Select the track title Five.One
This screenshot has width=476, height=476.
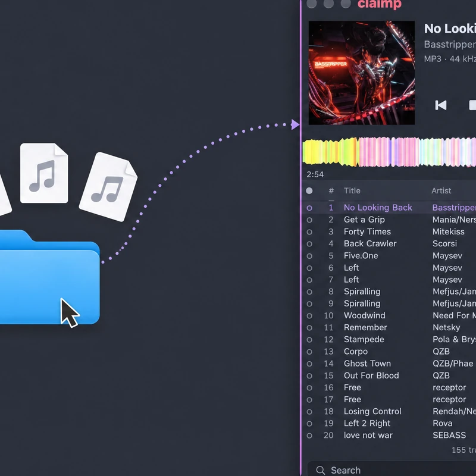[x=361, y=256]
